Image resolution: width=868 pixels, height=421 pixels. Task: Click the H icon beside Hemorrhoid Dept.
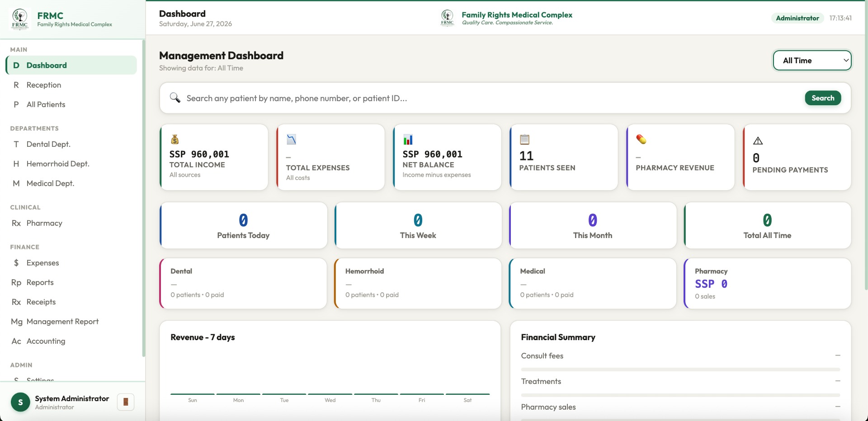point(16,164)
